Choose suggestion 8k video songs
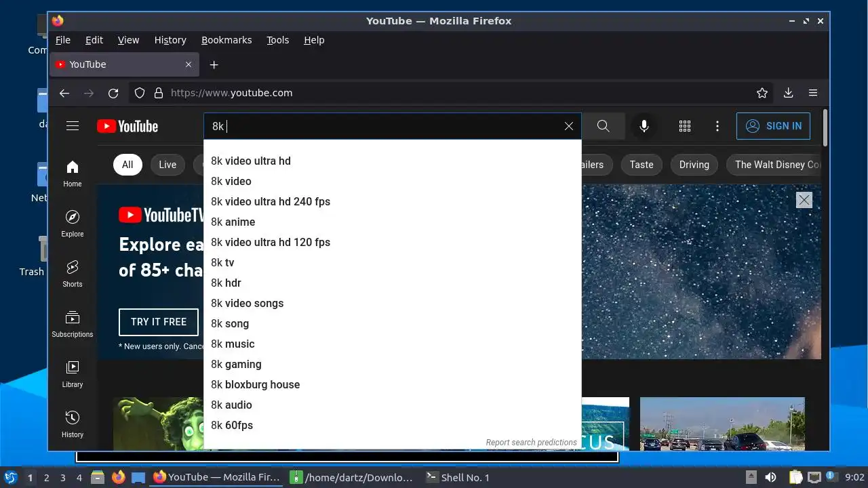The image size is (868, 488). point(393,303)
